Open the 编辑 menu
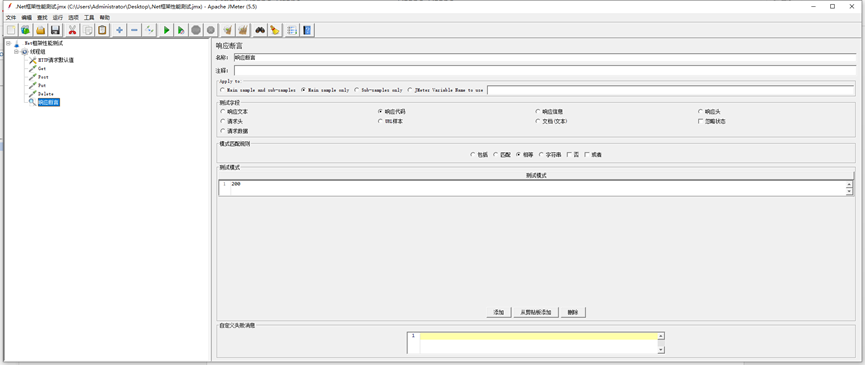 pos(26,18)
